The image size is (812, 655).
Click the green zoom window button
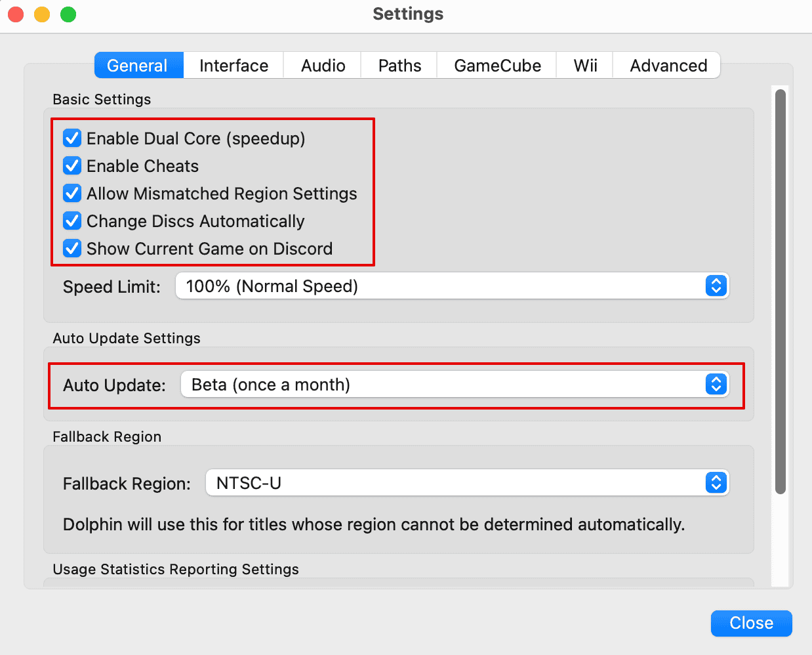(68, 14)
